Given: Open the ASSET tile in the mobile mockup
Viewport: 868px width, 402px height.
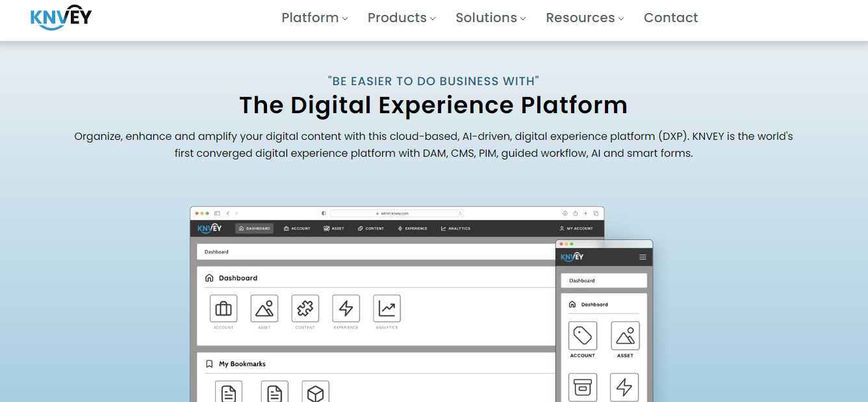Looking at the screenshot, I should coord(625,336).
